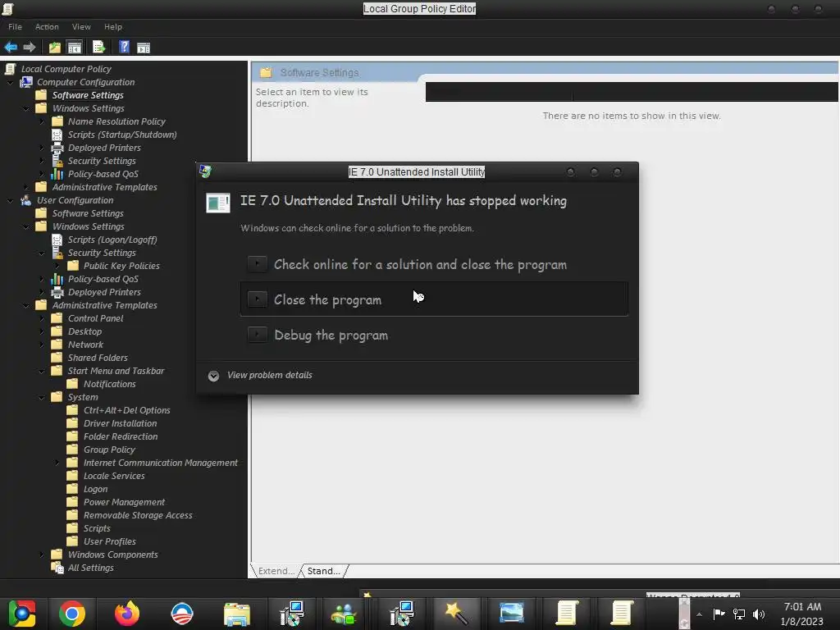Open the Help menu
Screen dimensions: 840x630
pos(113,27)
